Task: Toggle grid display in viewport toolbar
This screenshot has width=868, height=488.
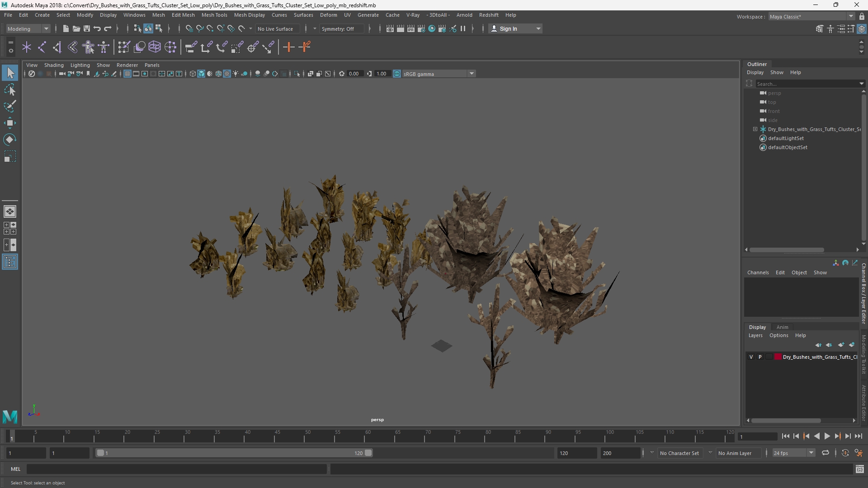Action: pos(127,74)
